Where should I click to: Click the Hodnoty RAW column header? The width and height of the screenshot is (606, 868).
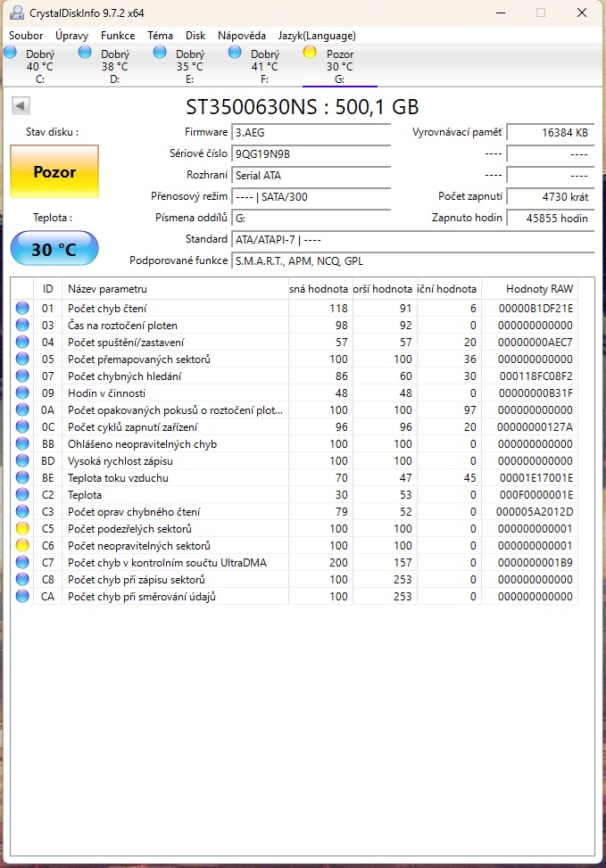point(529,288)
